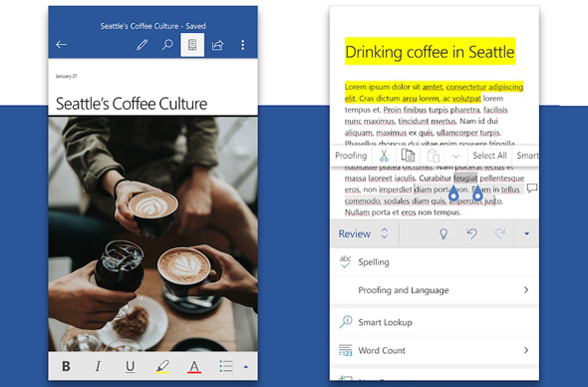Tap the 'January 21' date text
The width and height of the screenshot is (588, 387).
point(67,76)
